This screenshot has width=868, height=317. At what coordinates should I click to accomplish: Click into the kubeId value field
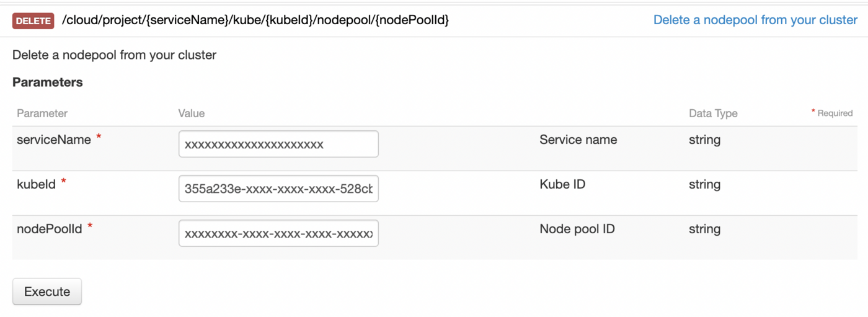coord(278,189)
